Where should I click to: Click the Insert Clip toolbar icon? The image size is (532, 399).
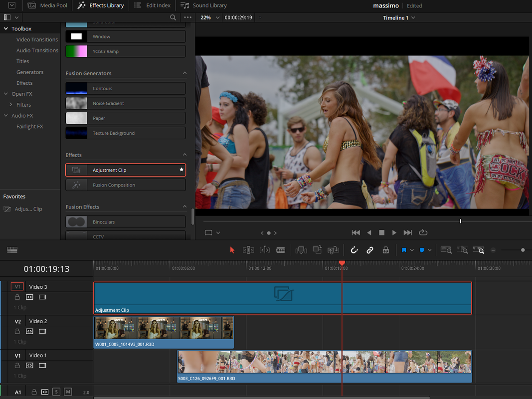pos(301,250)
